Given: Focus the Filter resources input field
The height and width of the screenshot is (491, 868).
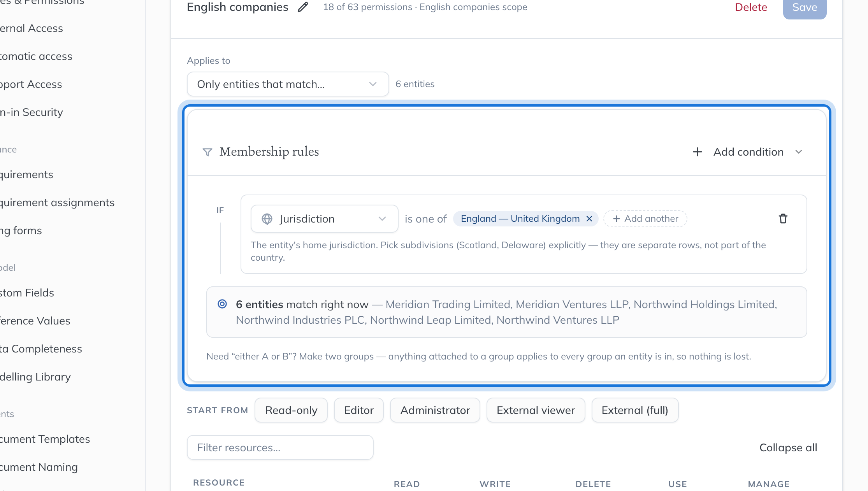Looking at the screenshot, I should pyautogui.click(x=280, y=447).
